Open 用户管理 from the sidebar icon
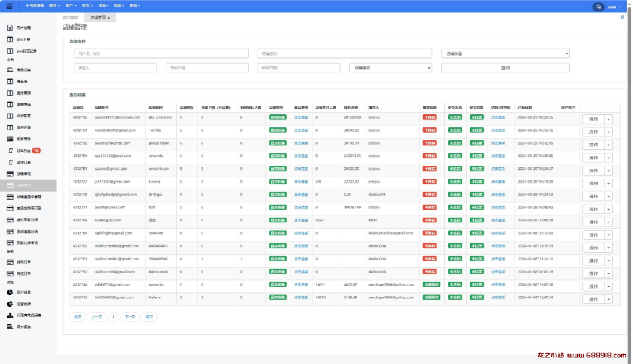The width and height of the screenshot is (633, 364). click(x=10, y=28)
